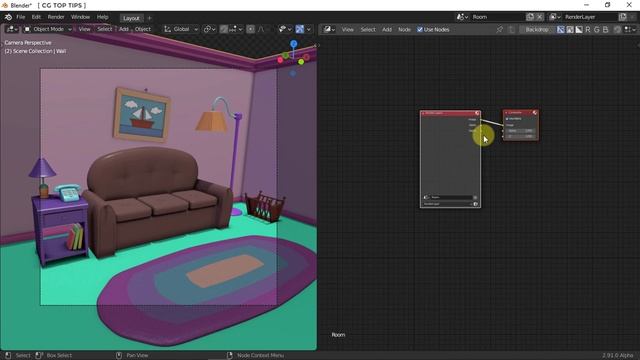Delete the Room scene icon

click(x=539, y=17)
